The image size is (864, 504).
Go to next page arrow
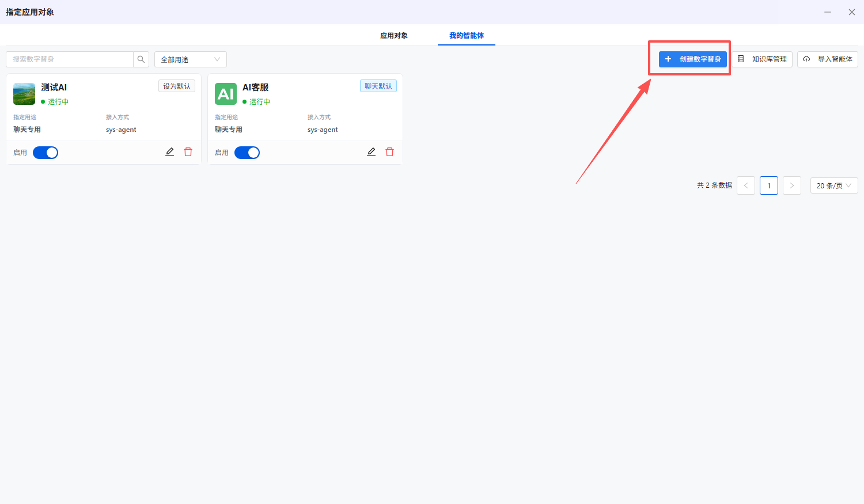pyautogui.click(x=792, y=185)
